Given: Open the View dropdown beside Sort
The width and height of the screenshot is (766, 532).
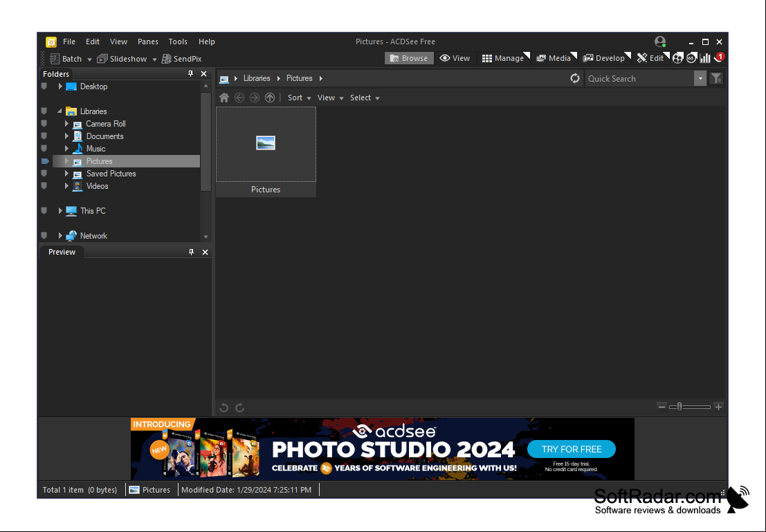Looking at the screenshot, I should pos(330,98).
